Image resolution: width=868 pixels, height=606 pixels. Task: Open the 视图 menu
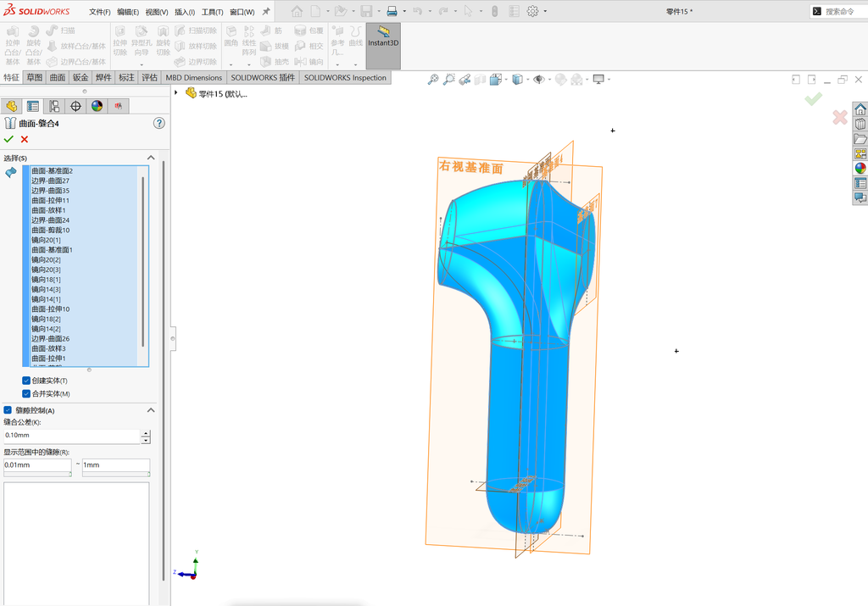pos(157,12)
